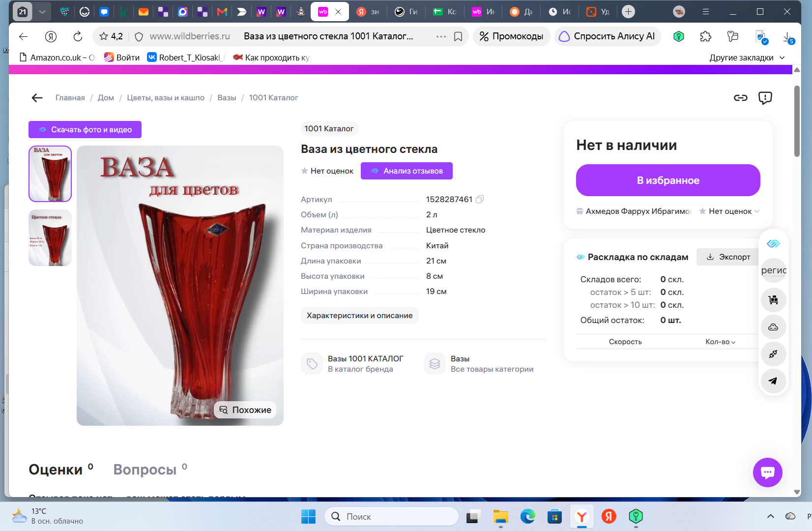The width and height of the screenshot is (812, 531).
Task: Click the 'Похожие' similar items button
Action: pos(245,410)
